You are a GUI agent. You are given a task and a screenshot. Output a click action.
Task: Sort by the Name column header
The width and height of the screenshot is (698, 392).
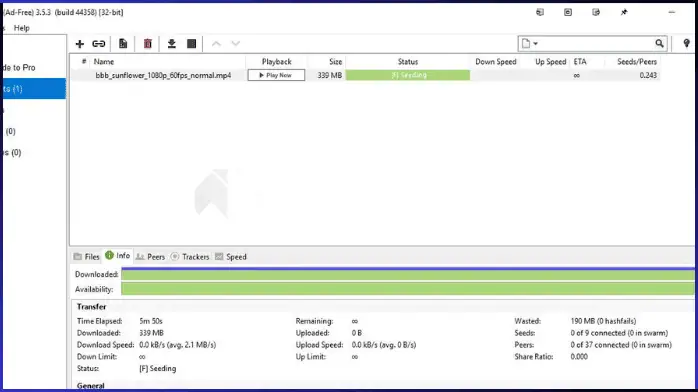click(x=104, y=62)
